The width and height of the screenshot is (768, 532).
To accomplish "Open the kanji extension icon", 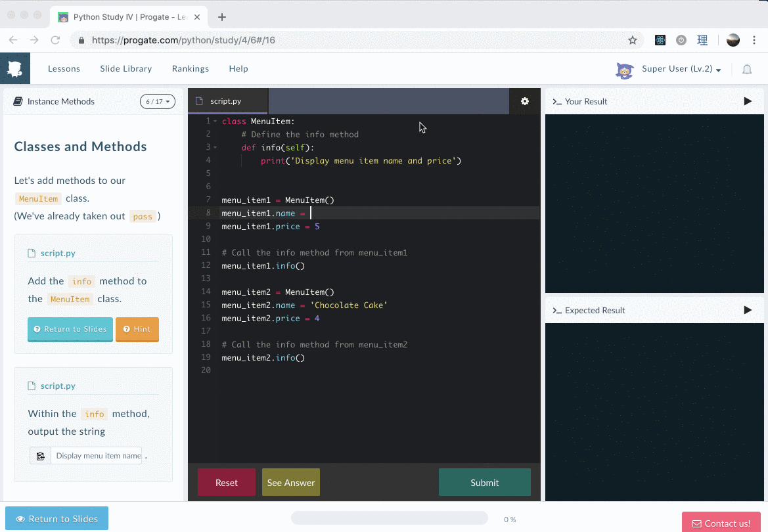I will tap(702, 40).
